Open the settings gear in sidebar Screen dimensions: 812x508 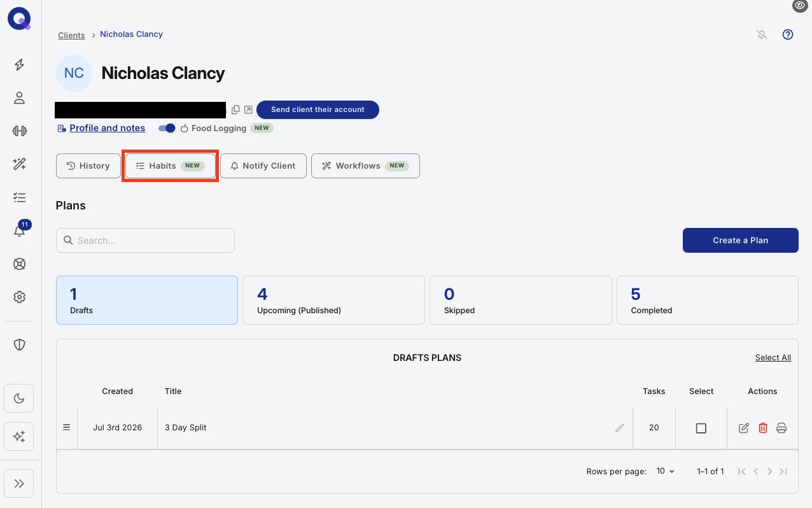pos(19,297)
